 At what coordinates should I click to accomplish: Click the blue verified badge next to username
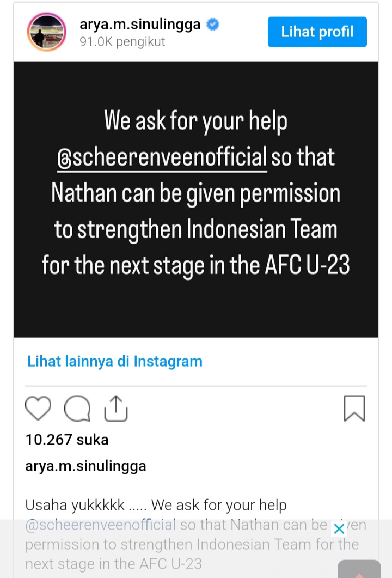coord(212,24)
